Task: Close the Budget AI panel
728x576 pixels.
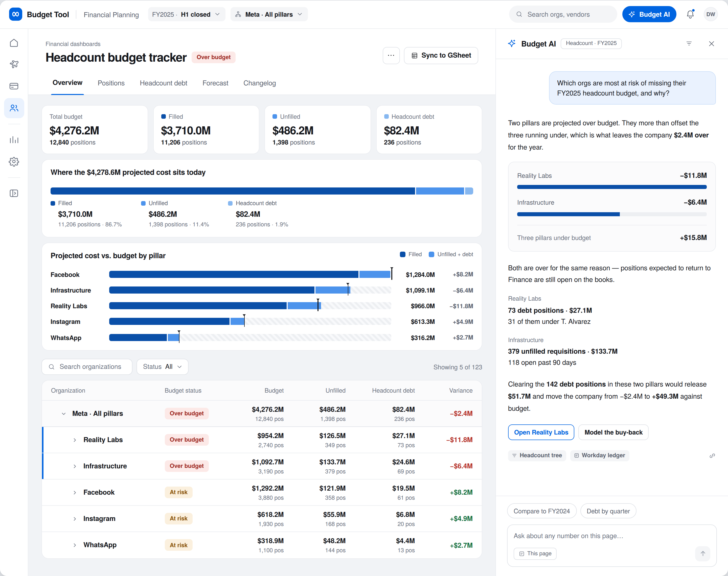Action: pyautogui.click(x=712, y=43)
